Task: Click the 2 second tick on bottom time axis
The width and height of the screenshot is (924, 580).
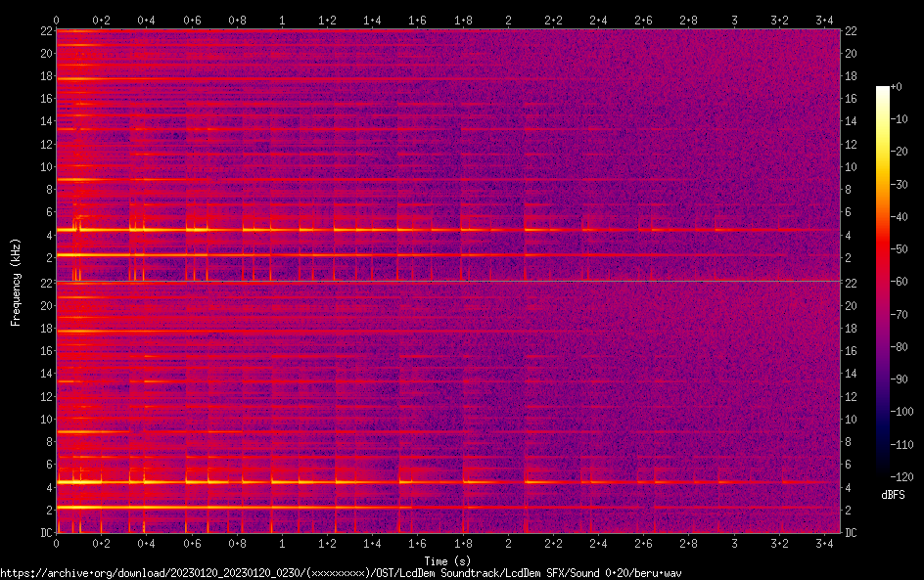Action: (508, 543)
